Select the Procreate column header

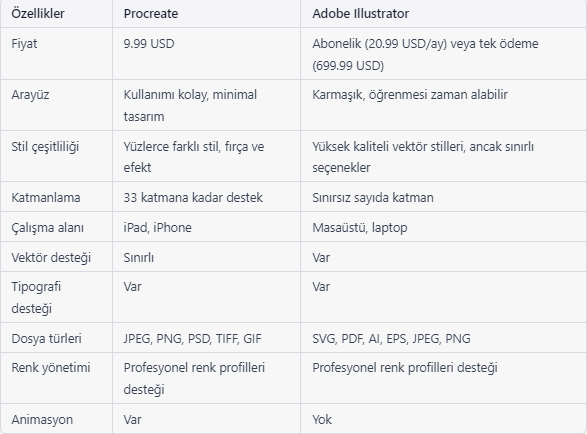point(150,13)
